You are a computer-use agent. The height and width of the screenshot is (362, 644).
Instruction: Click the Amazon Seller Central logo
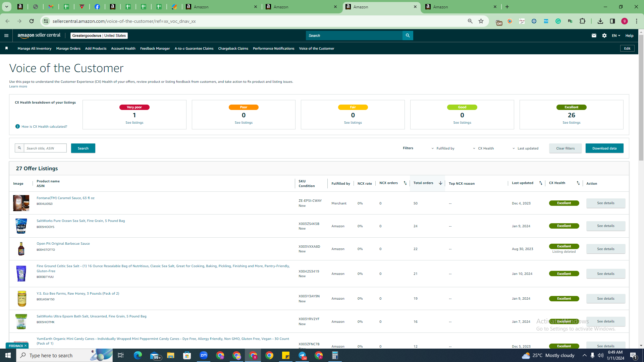tap(39, 36)
